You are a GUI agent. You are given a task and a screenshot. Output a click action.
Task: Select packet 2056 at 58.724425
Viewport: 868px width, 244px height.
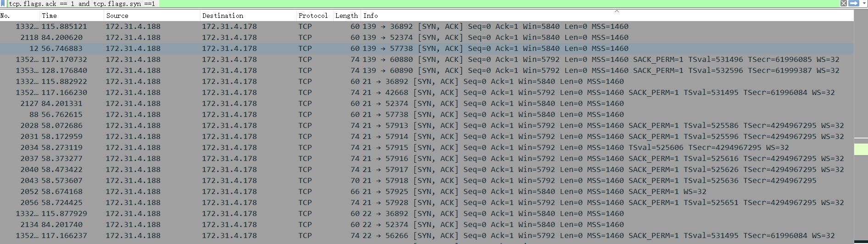pos(427,203)
